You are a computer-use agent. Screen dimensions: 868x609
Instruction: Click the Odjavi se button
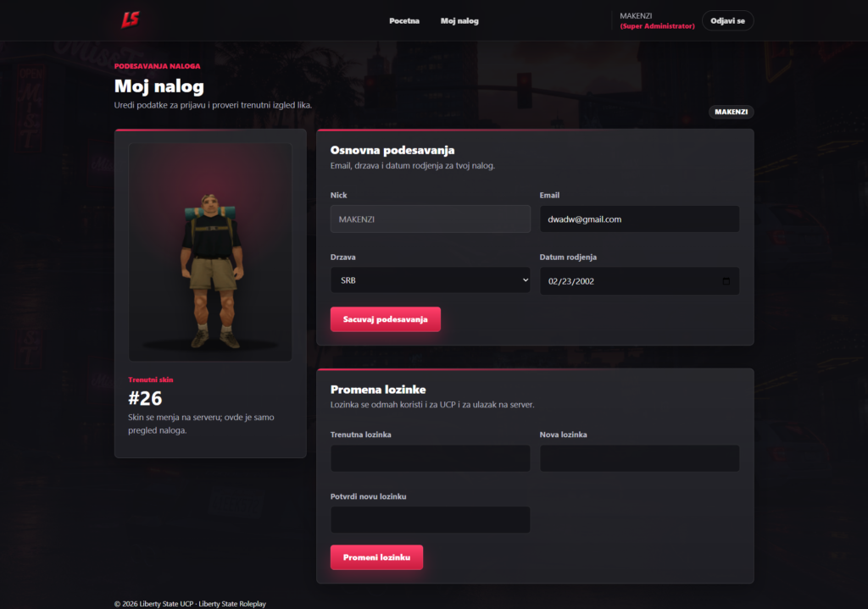click(x=727, y=21)
